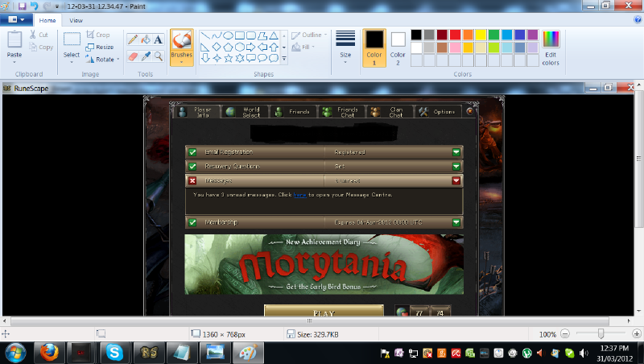This screenshot has width=644, height=364.
Task: Select the Right arrow shape
Action: (251, 47)
